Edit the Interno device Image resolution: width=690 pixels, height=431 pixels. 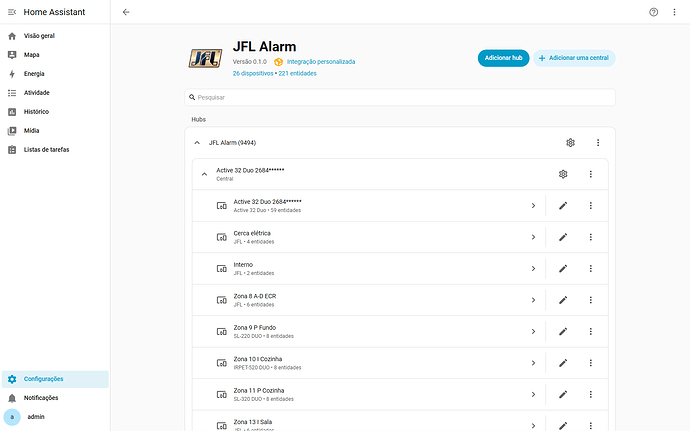[563, 269]
